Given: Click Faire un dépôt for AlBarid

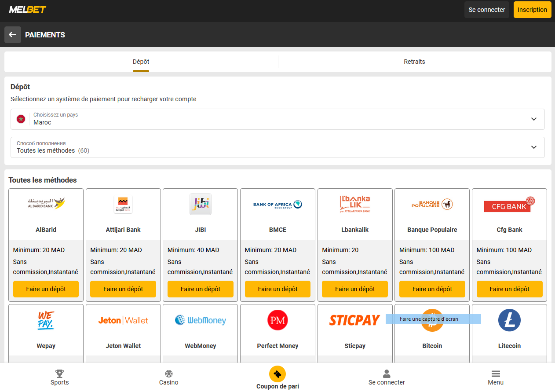Looking at the screenshot, I should click(x=46, y=289).
